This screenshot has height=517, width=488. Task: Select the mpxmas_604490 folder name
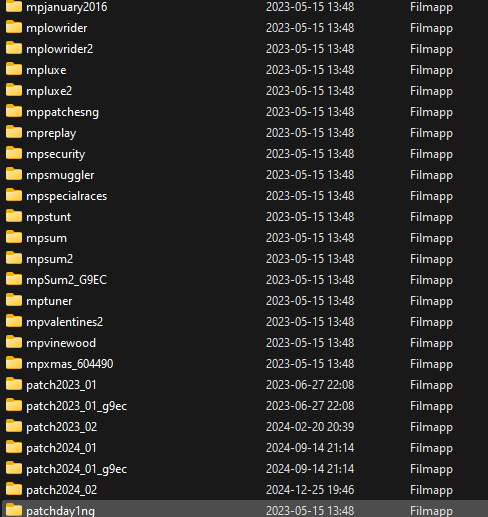point(70,364)
